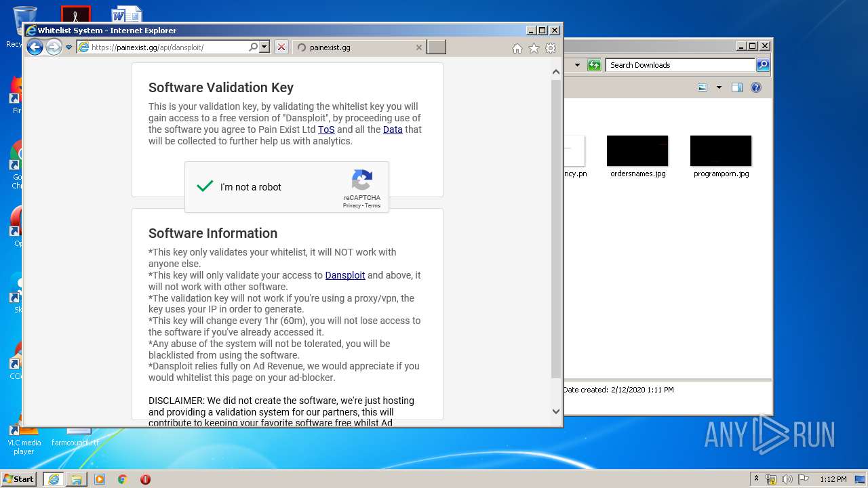Click the Date created detail in Explorer
The image size is (868, 488).
(618, 390)
